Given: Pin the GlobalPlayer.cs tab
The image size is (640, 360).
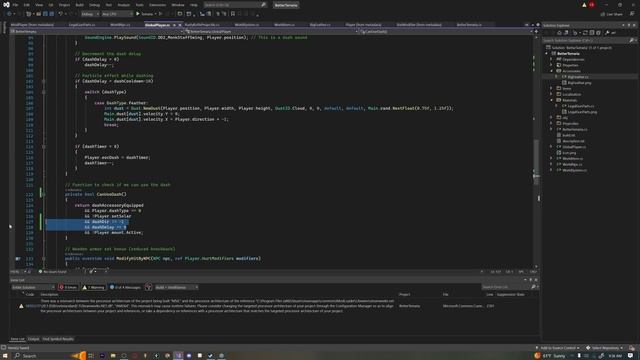Looking at the screenshot, I should (x=175, y=25).
